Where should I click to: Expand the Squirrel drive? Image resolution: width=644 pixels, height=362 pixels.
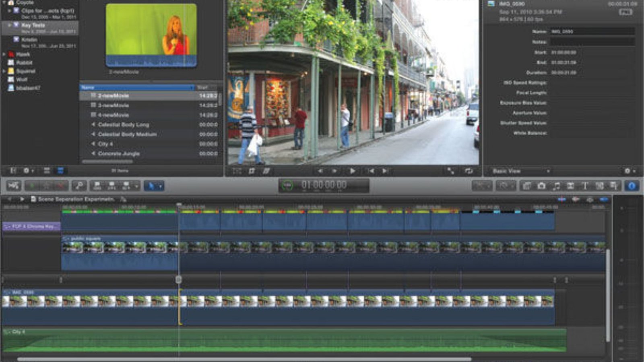(x=4, y=71)
